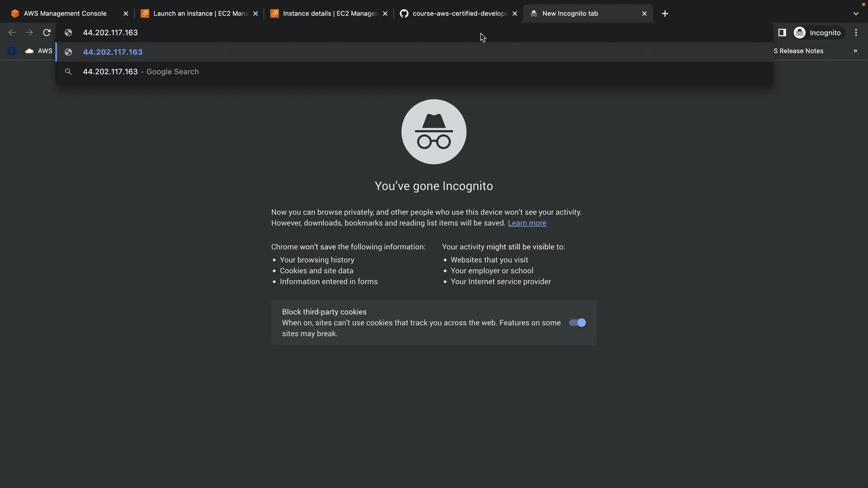Click the AWS cloud bookmark icon

(29, 51)
